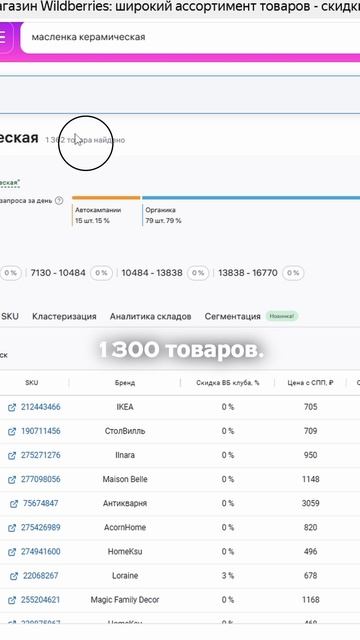Open external link icon for SKU 255204621
360x640 pixels.
(12, 600)
